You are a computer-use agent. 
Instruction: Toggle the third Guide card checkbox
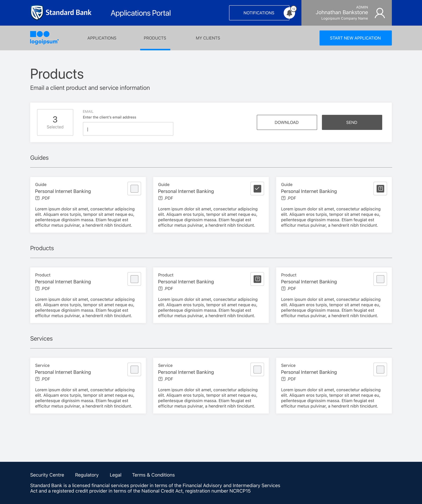pyautogui.click(x=380, y=189)
